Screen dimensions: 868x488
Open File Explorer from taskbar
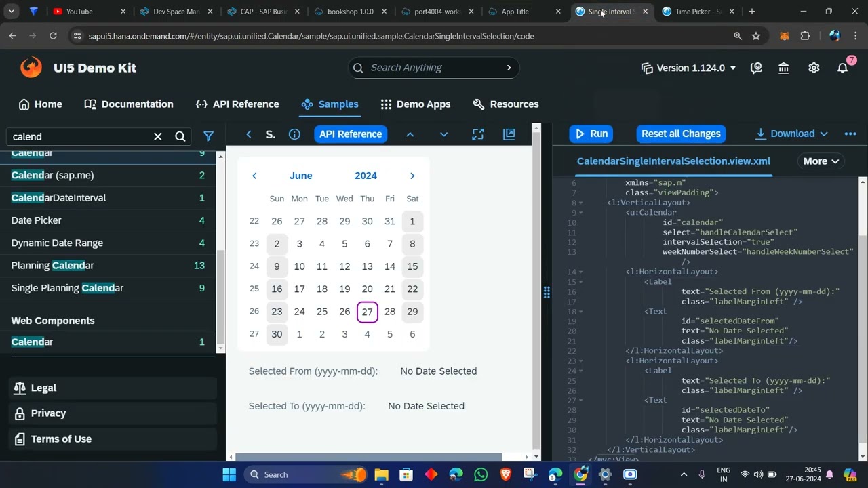(381, 474)
